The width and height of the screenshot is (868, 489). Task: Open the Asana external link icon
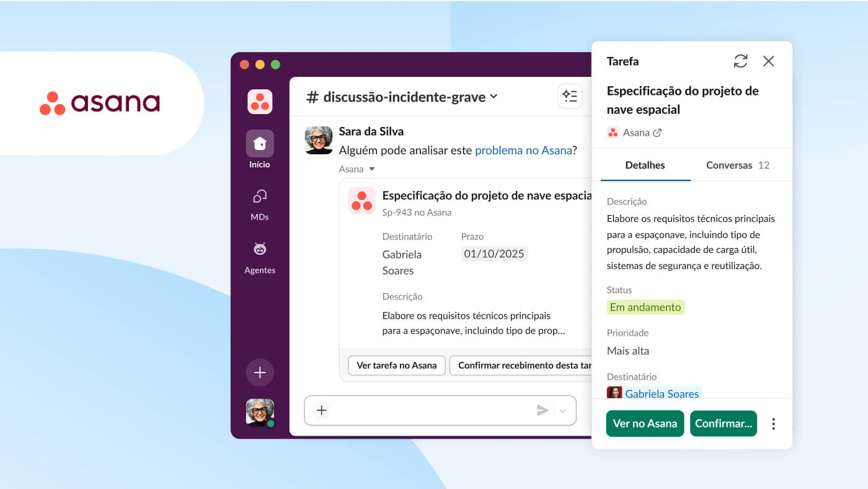pyautogui.click(x=657, y=133)
